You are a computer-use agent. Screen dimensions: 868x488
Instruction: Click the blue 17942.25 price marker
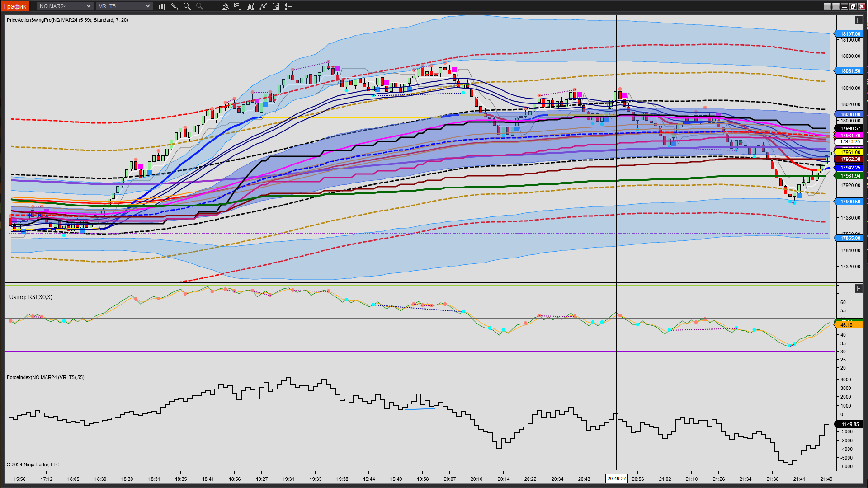849,168
